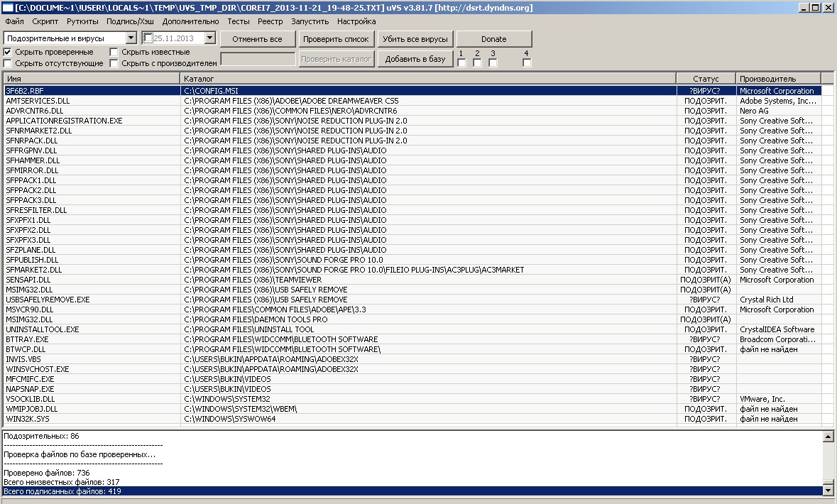This screenshot has width=837, height=504.
Task: Select AMTSERVICES.DLL in the list
Action: point(38,100)
